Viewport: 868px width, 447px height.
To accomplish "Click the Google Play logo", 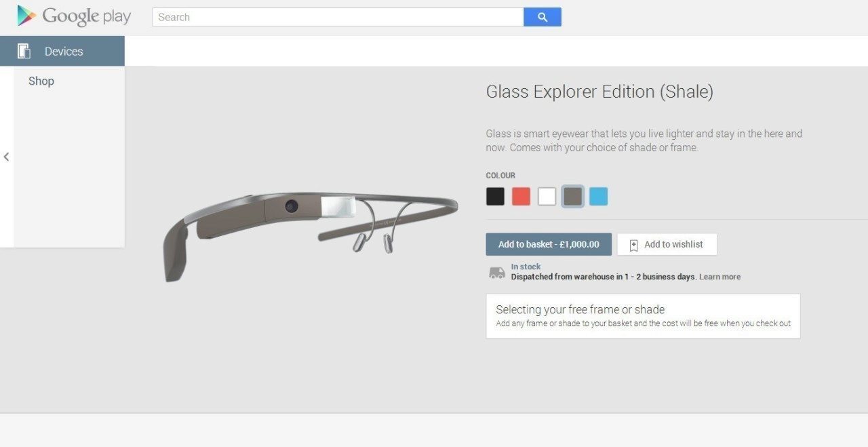I will [74, 16].
